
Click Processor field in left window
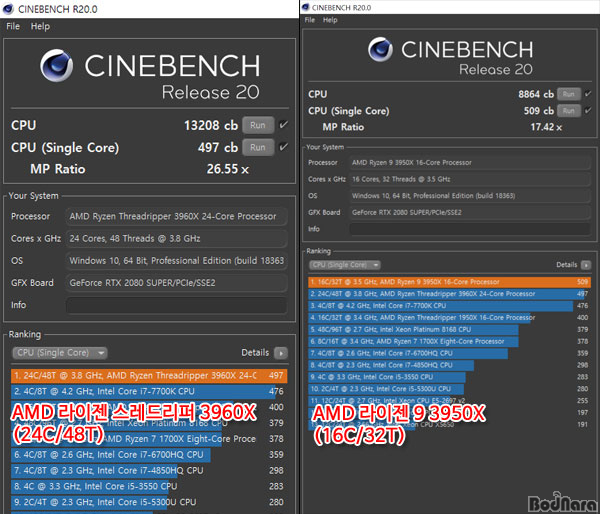tap(176, 217)
